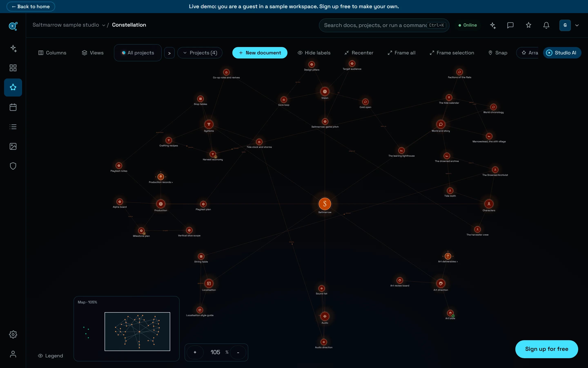588x368 pixels.
Task: Select the Art direction node
Action: 441,284
